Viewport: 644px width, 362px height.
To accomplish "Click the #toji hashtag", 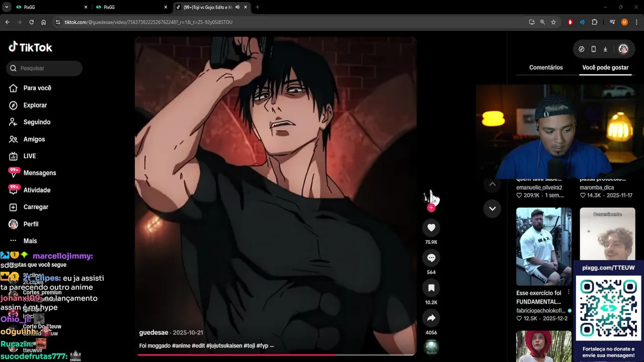I will pyautogui.click(x=250, y=346).
